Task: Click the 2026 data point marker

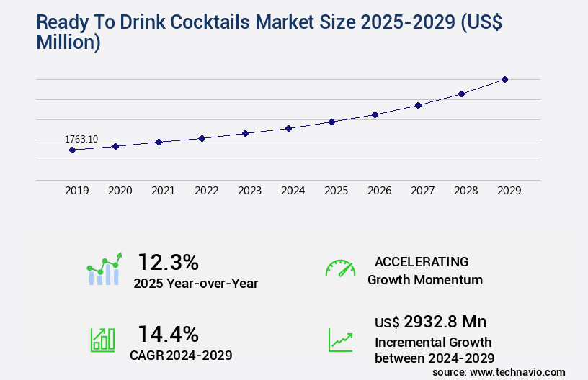Action: [375, 114]
